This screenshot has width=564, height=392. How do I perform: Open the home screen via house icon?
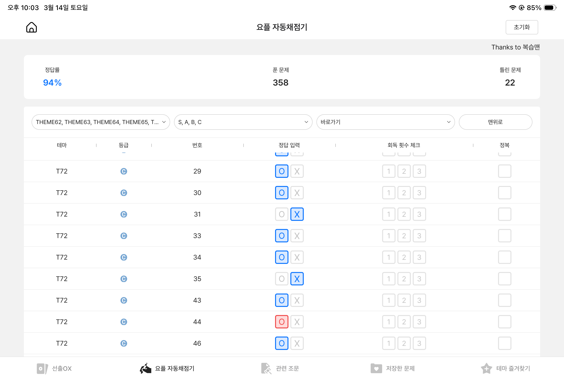pos(32,27)
